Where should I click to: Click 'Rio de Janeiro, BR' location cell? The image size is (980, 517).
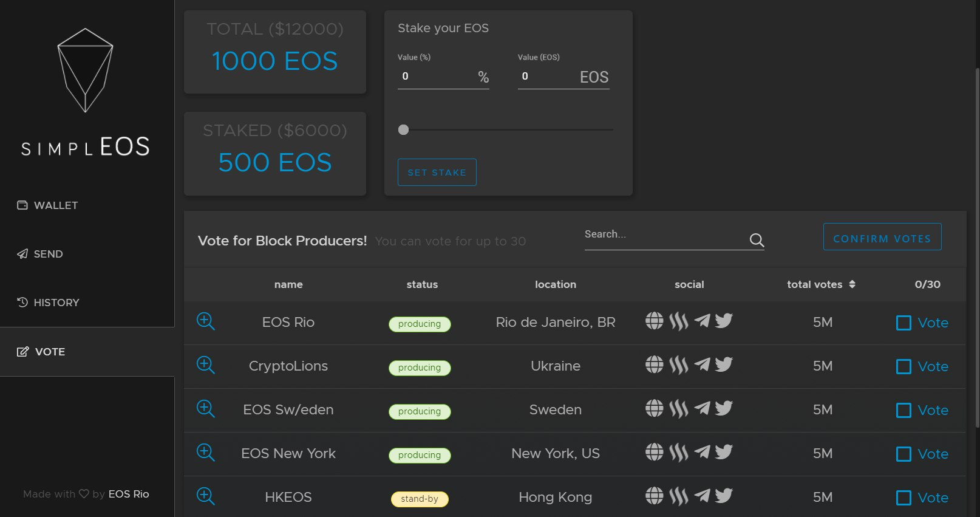[556, 322]
